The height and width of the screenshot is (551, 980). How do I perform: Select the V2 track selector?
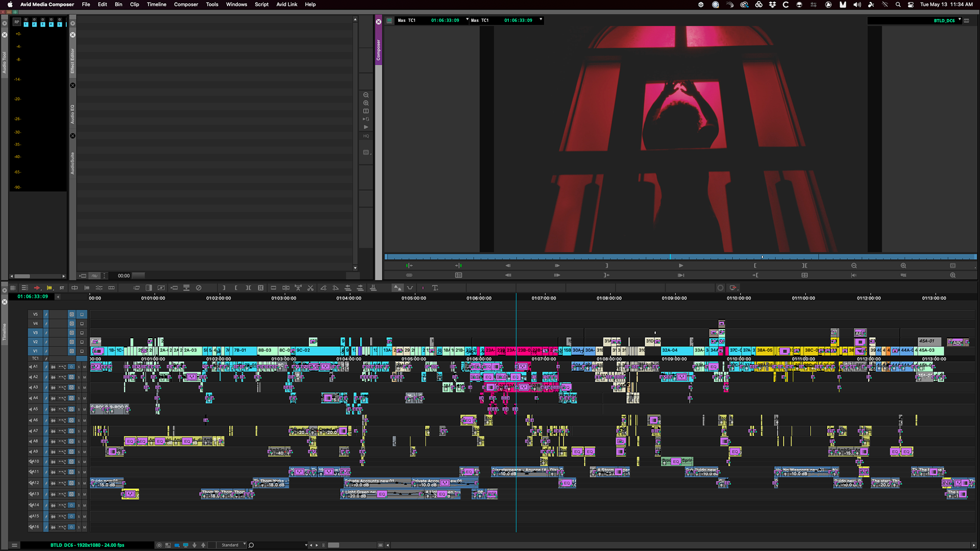pyautogui.click(x=35, y=342)
